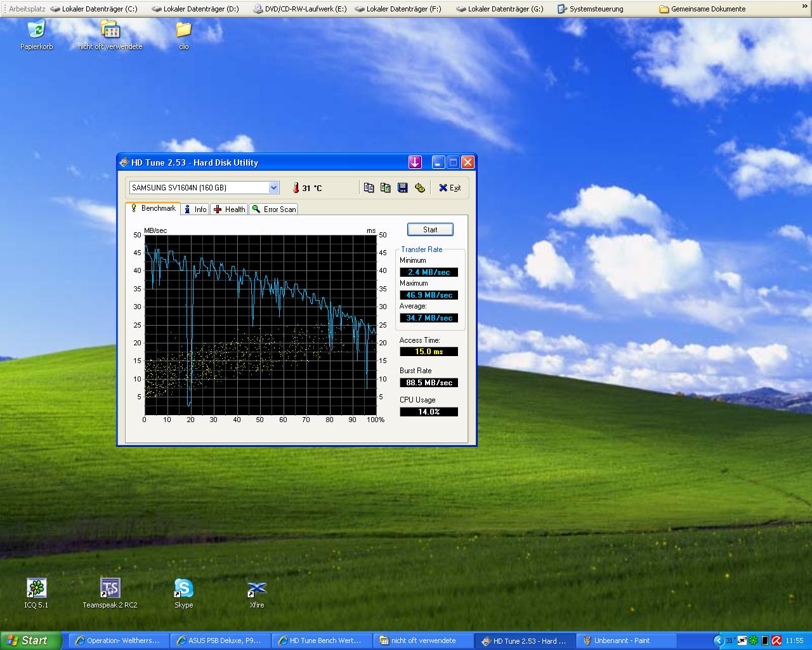Switch to HD Tune Bench Wert... taskbar window
This screenshot has height=650, width=812.
[x=322, y=640]
